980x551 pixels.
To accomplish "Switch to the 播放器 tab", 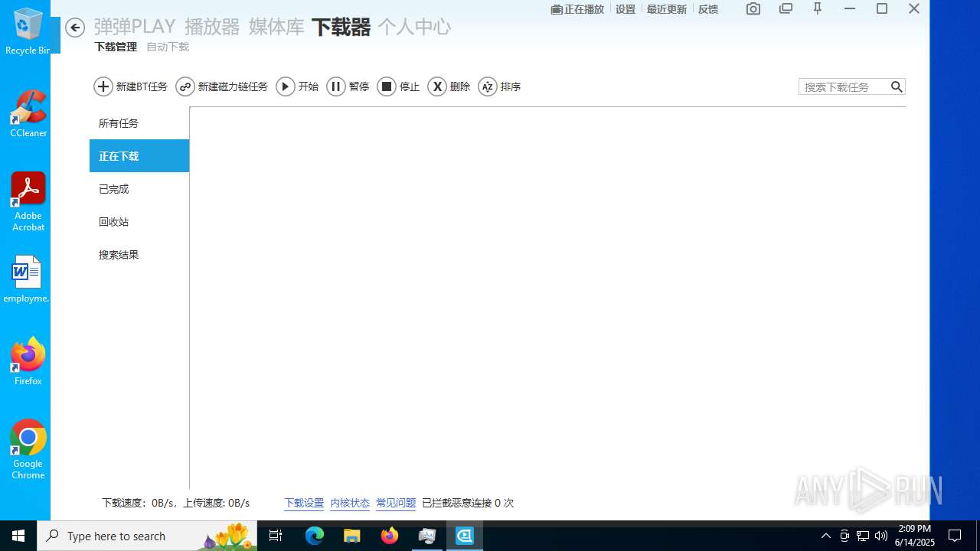I will click(x=212, y=27).
